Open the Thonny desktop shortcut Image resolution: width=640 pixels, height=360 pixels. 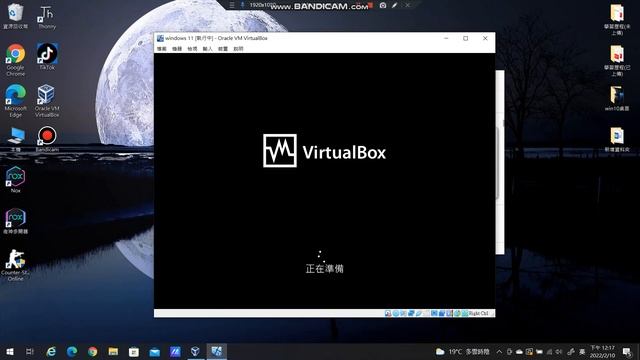(x=47, y=16)
